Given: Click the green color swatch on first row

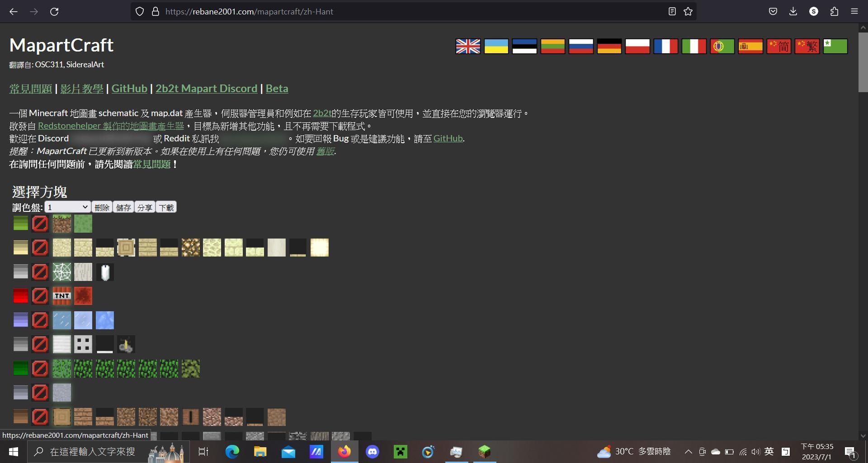Looking at the screenshot, I should pos(21,224).
